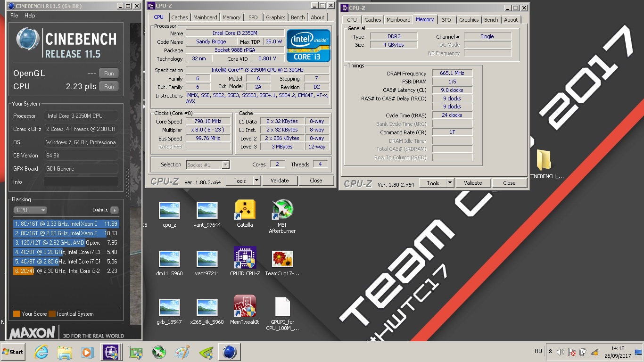Run the OpenGL benchmark
This screenshot has width=644, height=362.
[x=109, y=74]
